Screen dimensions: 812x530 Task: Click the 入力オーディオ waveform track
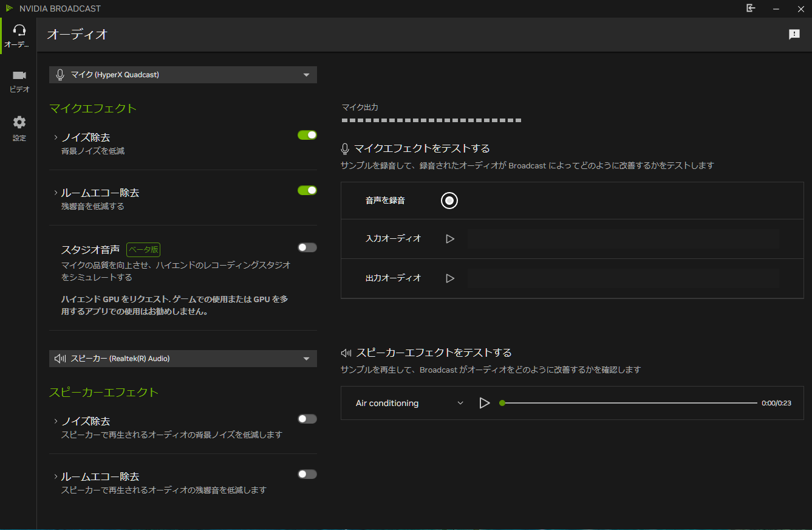coord(623,239)
